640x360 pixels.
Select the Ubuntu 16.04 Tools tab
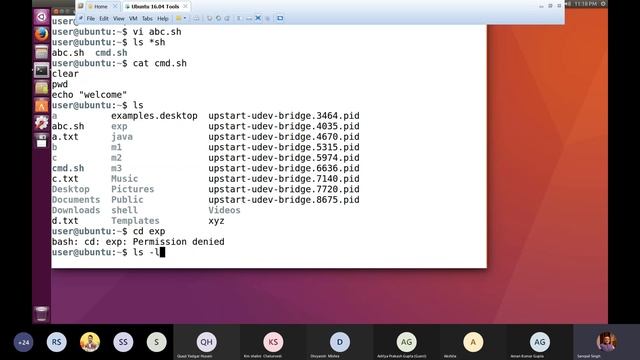(x=155, y=7)
